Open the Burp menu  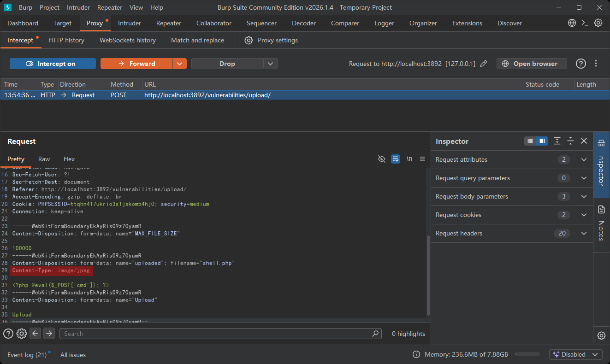pyautogui.click(x=25, y=7)
